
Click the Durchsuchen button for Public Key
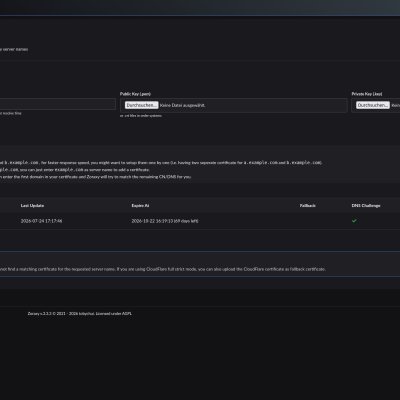(141, 105)
